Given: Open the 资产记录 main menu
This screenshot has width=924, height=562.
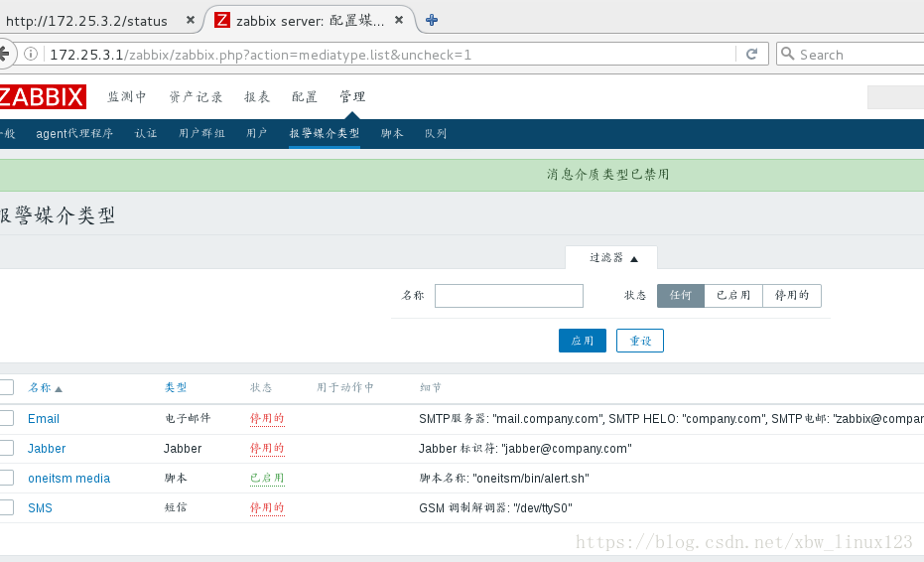Looking at the screenshot, I should coord(196,96).
